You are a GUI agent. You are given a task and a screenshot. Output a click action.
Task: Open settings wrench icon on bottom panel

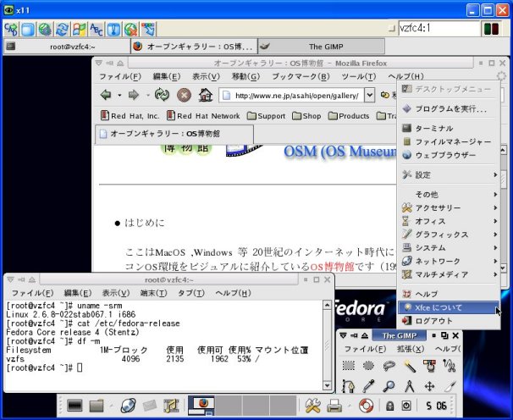point(312,406)
